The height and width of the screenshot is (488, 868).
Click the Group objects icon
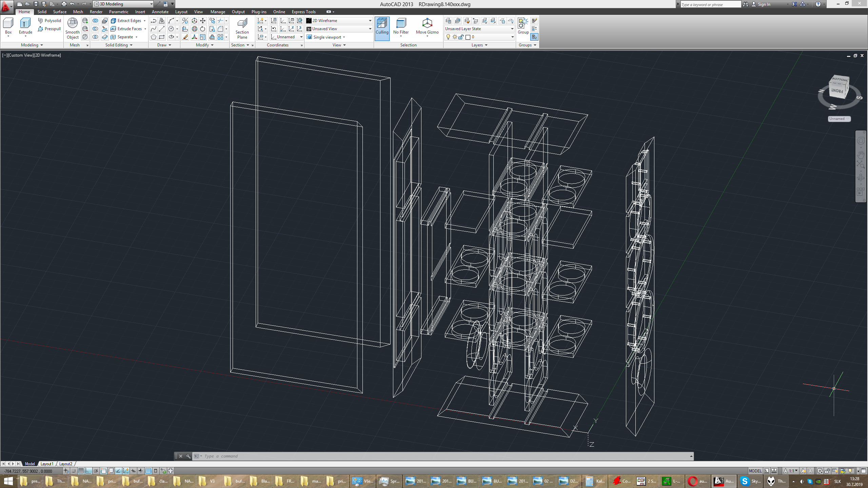click(523, 26)
